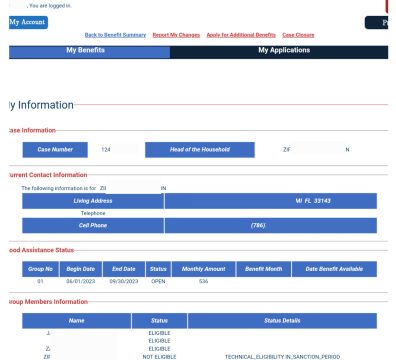396x360 pixels.
Task: Click the Cell Phone label cell
Action: coord(93,226)
